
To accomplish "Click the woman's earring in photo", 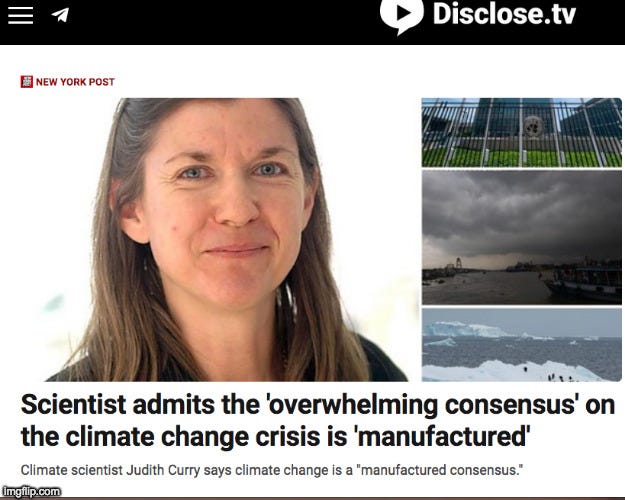I will click(288, 301).
